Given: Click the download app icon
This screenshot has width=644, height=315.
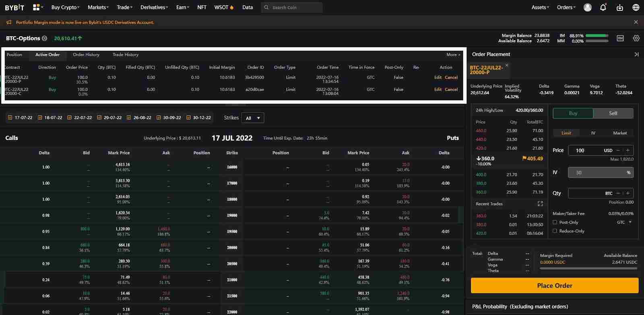Looking at the screenshot, I should click(619, 7).
